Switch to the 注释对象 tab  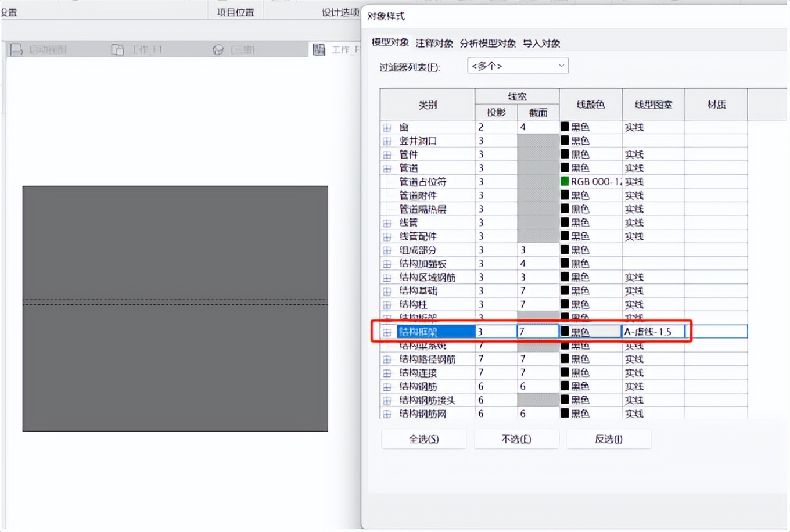tap(434, 43)
